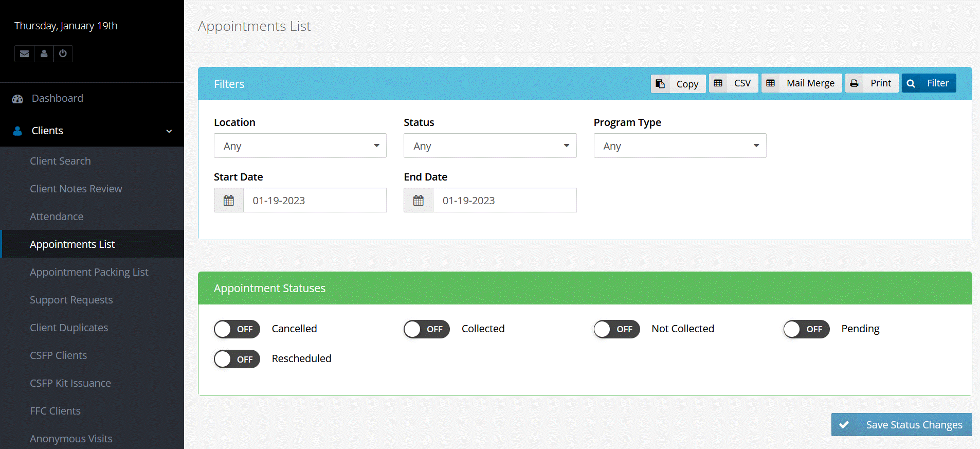
Task: Open the user profile icon
Action: (44, 53)
